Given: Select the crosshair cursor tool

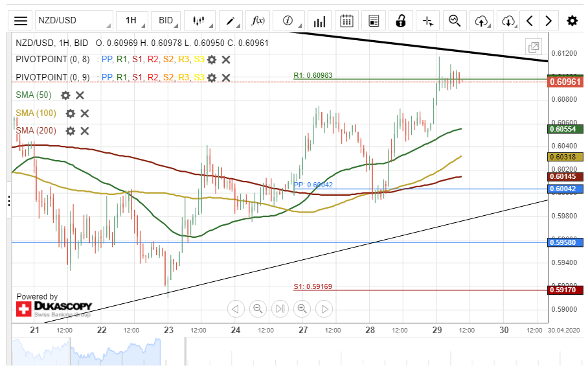Looking at the screenshot, I should click(427, 21).
